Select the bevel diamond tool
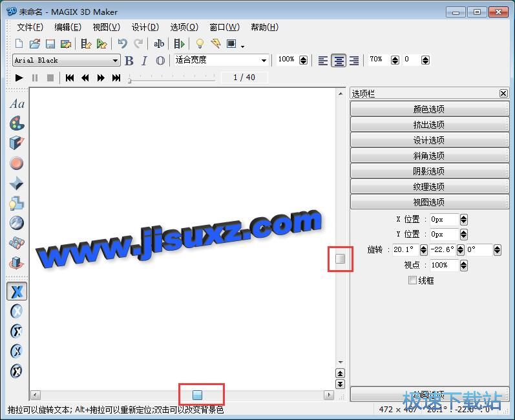The image size is (515, 420). coord(17,184)
